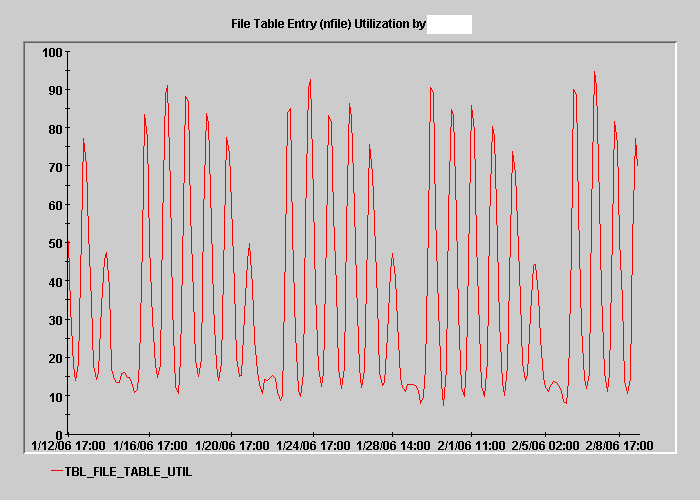The height and width of the screenshot is (500, 700).
Task: Click the y-axis label 80
Action: pyautogui.click(x=55, y=129)
